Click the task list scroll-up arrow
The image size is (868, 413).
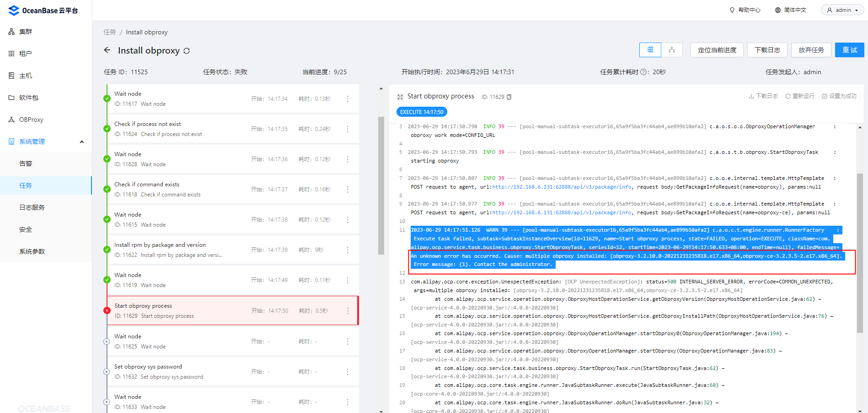(x=381, y=88)
